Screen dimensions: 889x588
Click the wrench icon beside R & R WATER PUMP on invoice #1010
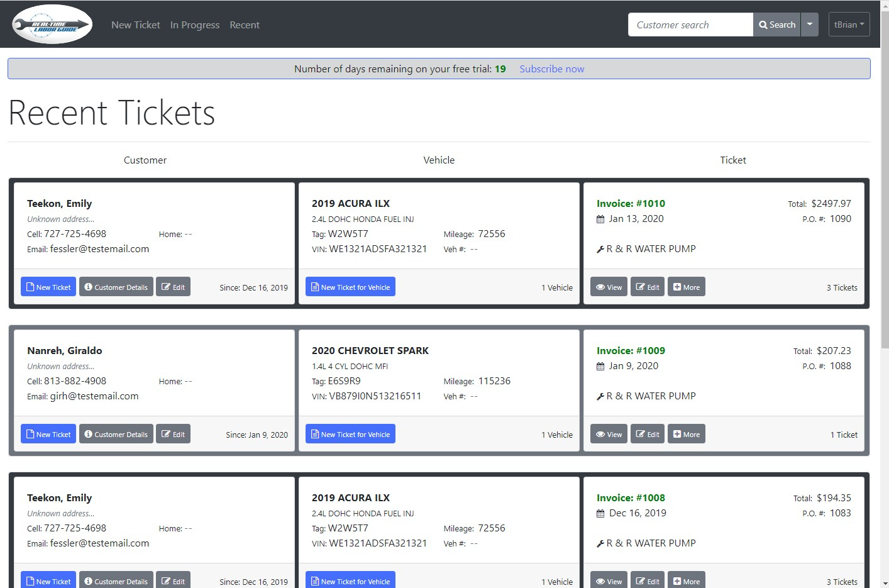600,248
